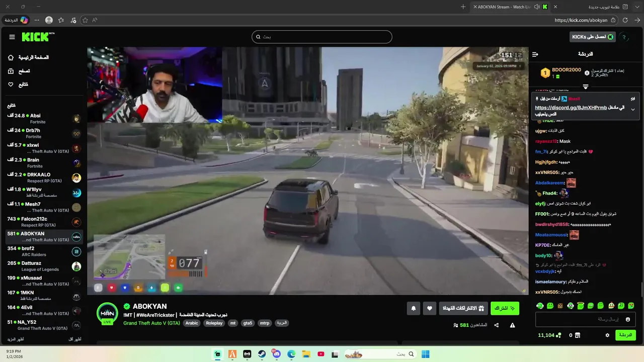Click the Roleplay tag

pyautogui.click(x=214, y=323)
